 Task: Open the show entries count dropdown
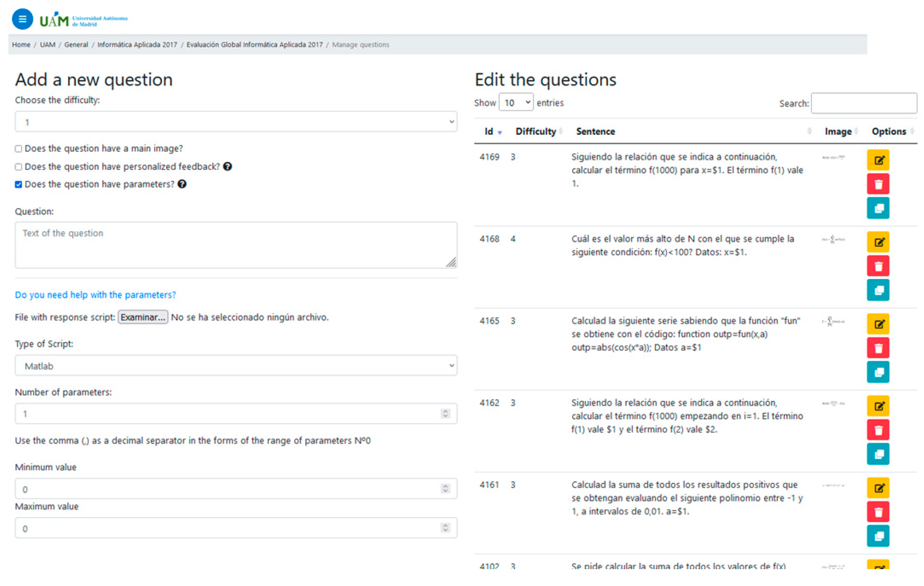[516, 102]
